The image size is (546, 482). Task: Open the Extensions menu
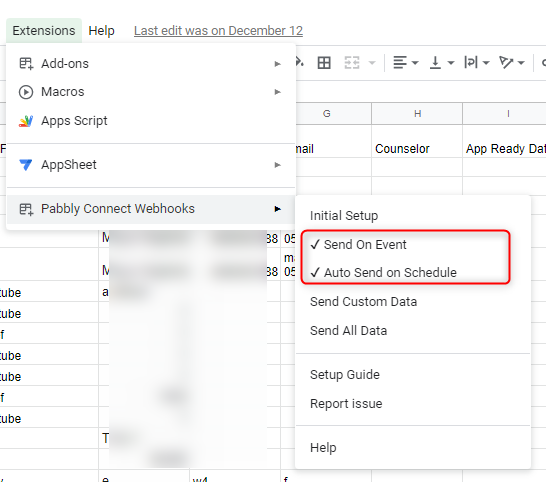(44, 31)
